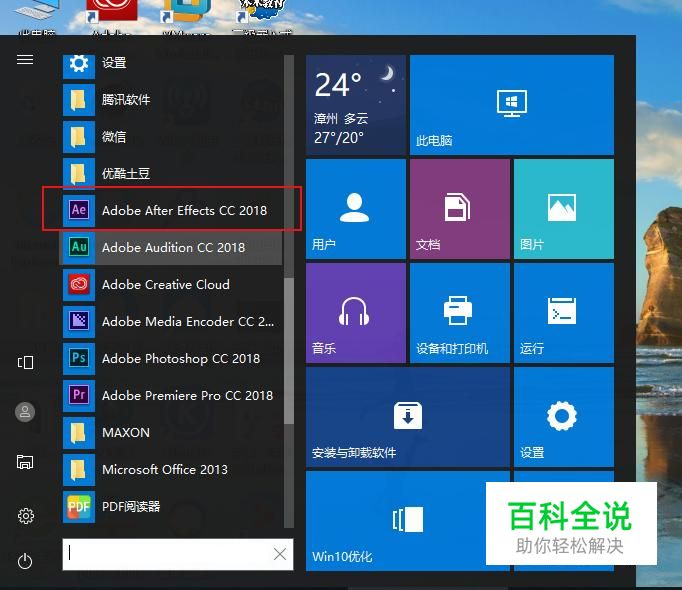Open the 优酷土豆 folder icon
Image resolution: width=682 pixels, height=590 pixels.
[79, 174]
